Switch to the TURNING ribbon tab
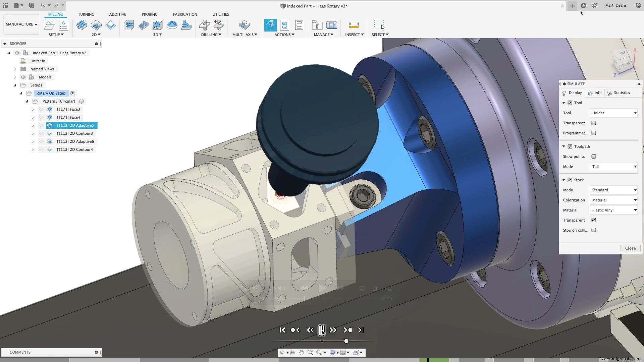 (x=86, y=14)
